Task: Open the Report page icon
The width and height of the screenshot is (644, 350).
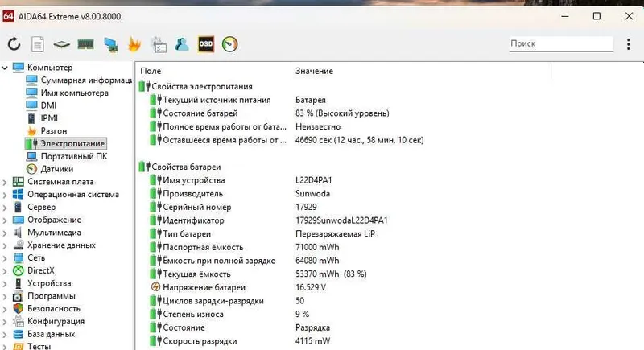Action: tap(37, 44)
